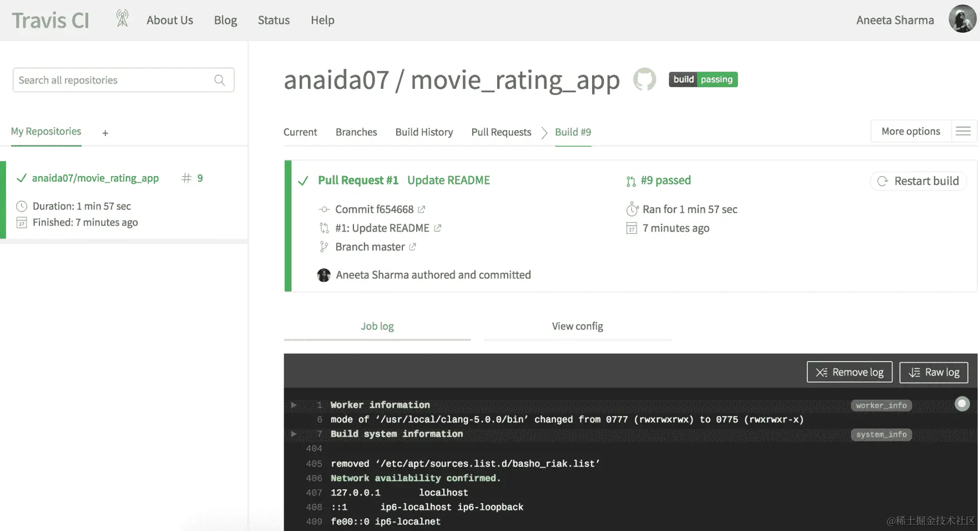
Task: Open the More options dropdown
Action: 911,132
